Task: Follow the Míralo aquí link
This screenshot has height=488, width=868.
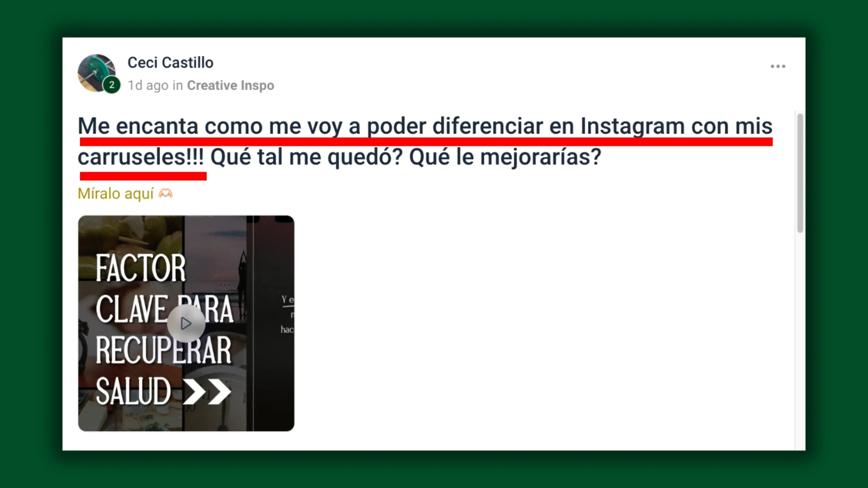Action: pyautogui.click(x=116, y=193)
